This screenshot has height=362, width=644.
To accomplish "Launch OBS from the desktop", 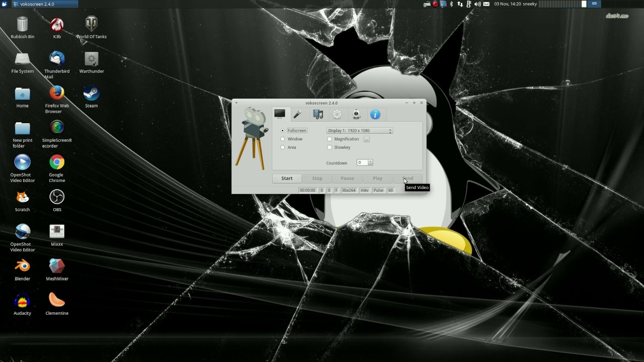I will tap(57, 201).
